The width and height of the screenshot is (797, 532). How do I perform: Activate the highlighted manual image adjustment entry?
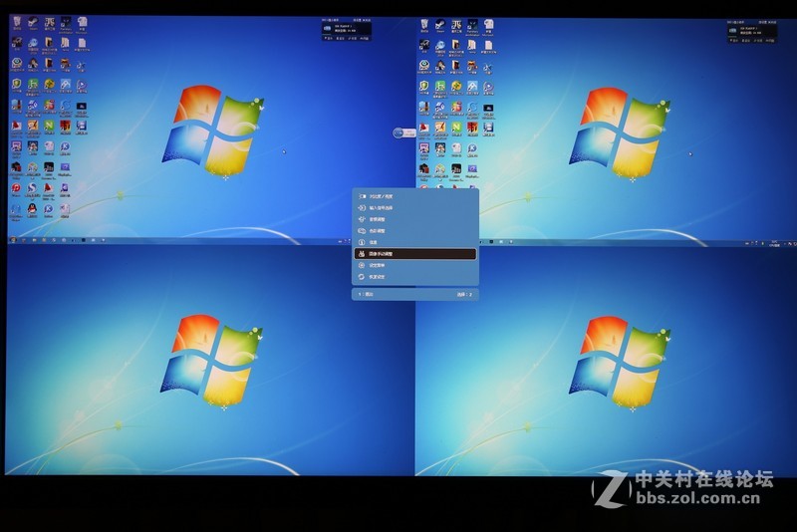coord(415,254)
